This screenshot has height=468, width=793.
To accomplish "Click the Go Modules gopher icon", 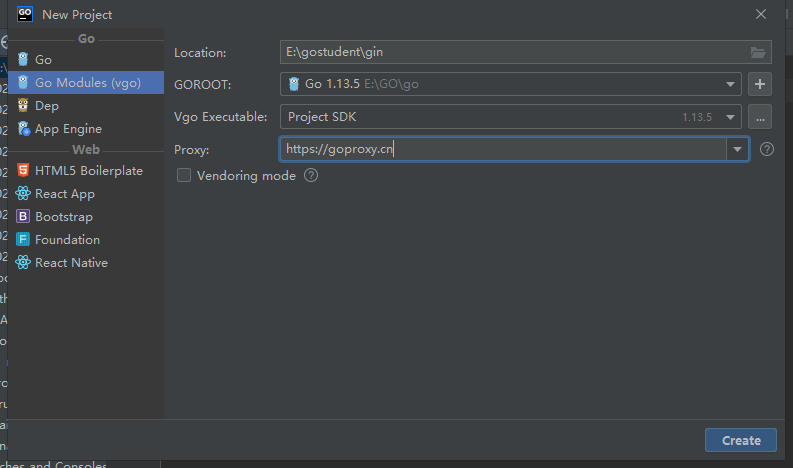I will point(23,82).
